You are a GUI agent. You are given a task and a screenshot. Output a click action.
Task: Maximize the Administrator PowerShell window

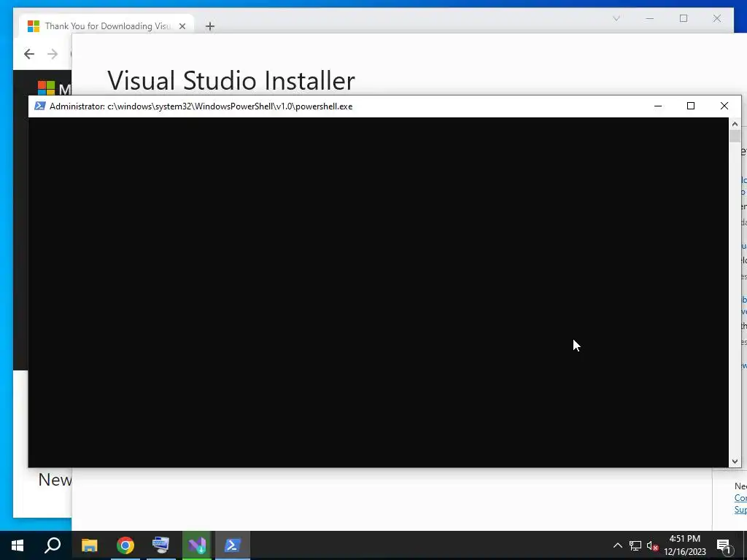pos(691,106)
